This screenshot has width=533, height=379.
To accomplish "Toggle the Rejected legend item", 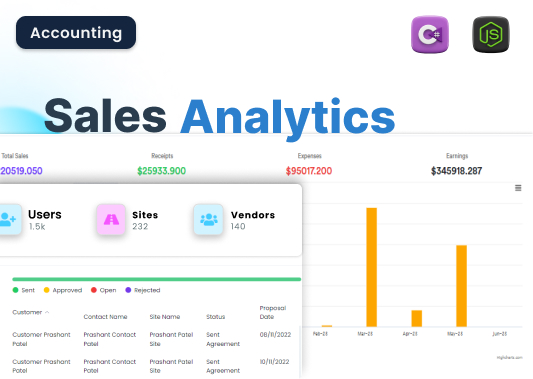I will point(143,290).
